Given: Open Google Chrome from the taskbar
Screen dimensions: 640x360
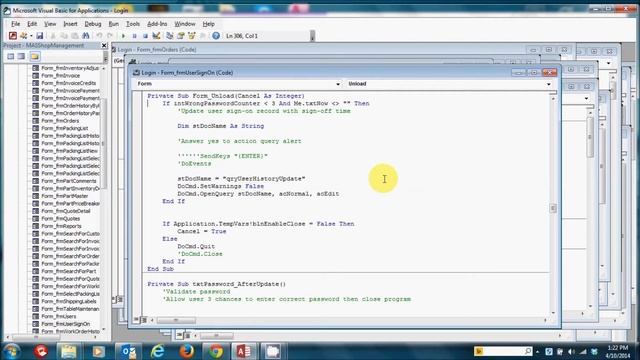Looking at the screenshot, I should point(216,351).
